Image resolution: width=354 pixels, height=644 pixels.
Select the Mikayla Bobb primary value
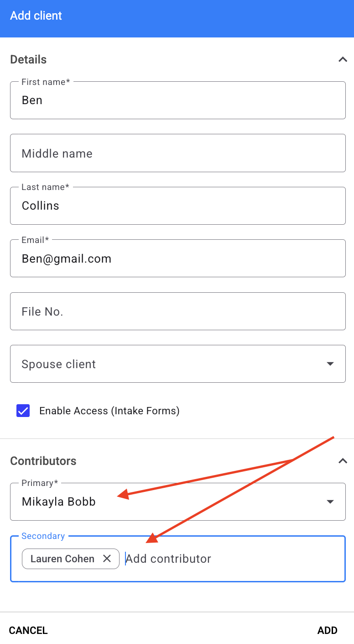59,501
